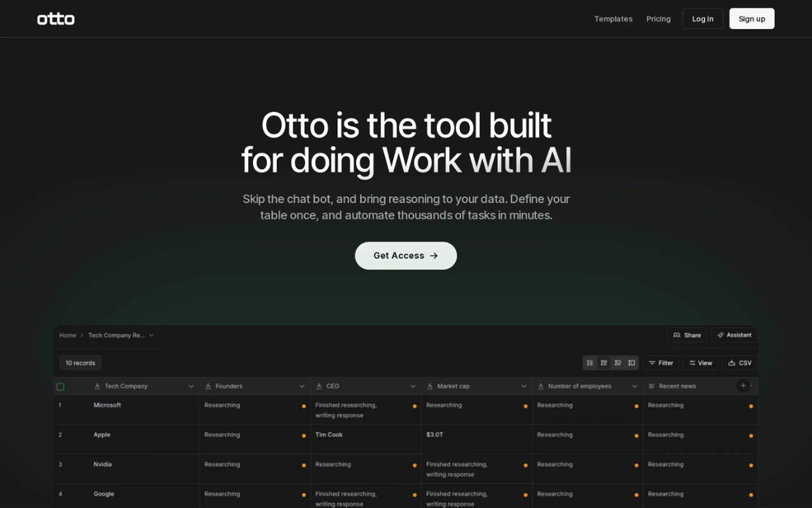Screen dimensions: 812x508
Task: Click the add column plus icon
Action: [x=743, y=386]
